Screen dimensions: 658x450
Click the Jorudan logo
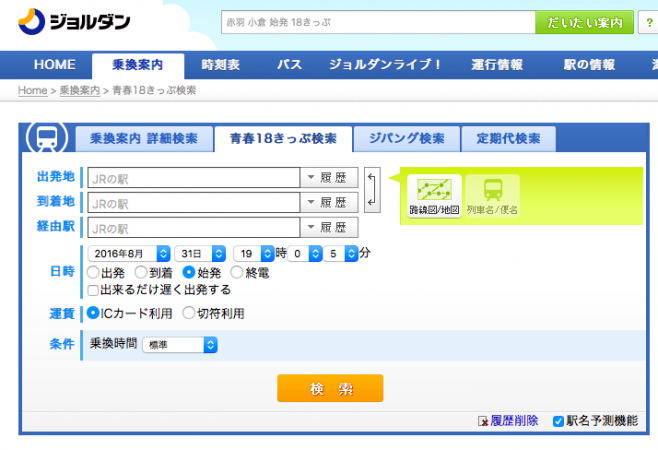74,21
